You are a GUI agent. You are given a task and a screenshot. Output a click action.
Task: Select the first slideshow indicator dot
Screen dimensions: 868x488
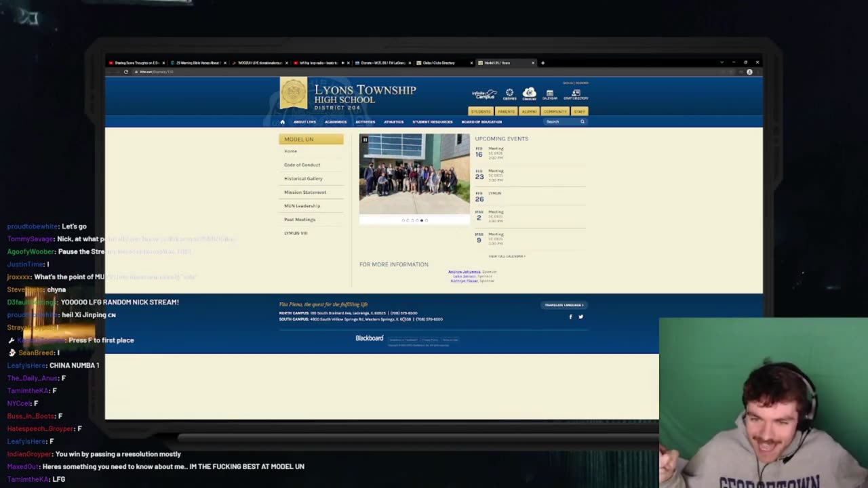(403, 220)
